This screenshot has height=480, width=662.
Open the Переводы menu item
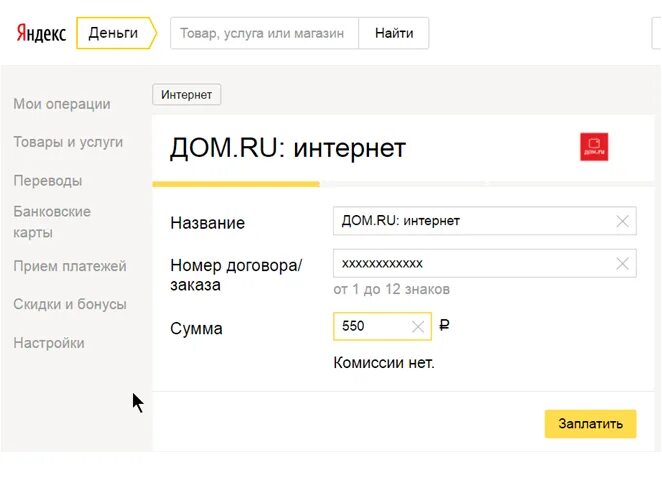(48, 181)
